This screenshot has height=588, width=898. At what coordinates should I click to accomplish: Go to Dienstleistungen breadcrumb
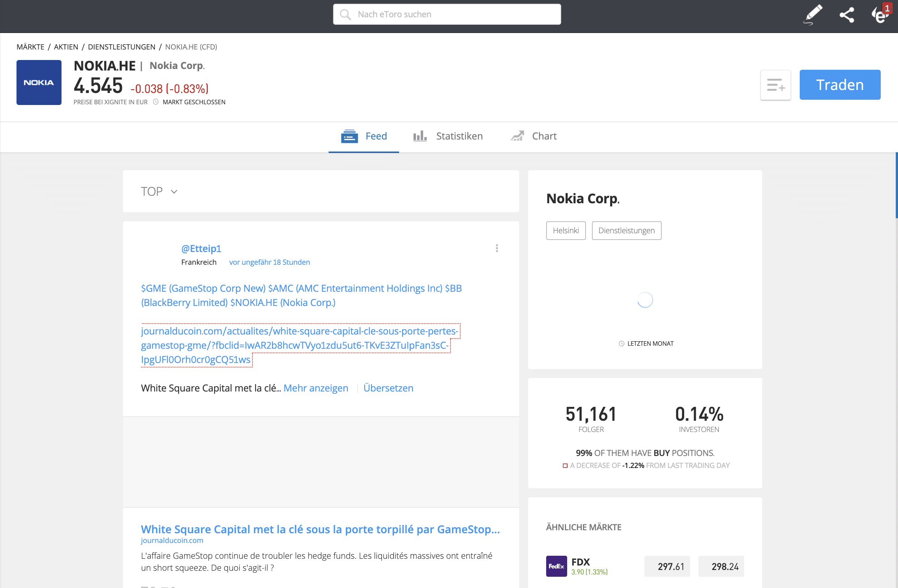coord(122,47)
